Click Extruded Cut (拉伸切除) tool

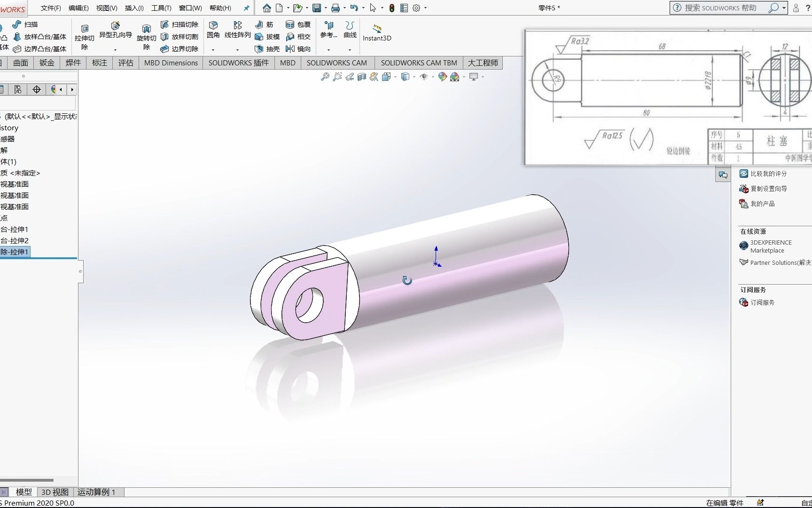tap(85, 38)
